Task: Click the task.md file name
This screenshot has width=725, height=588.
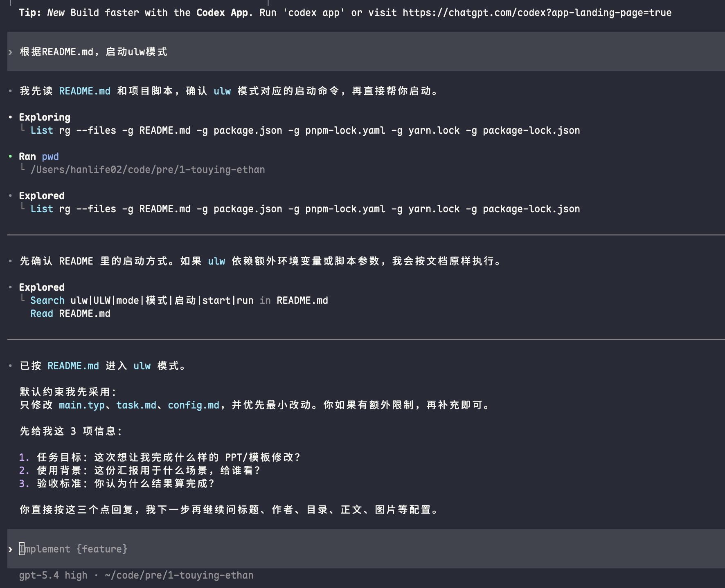Action: [x=136, y=405]
